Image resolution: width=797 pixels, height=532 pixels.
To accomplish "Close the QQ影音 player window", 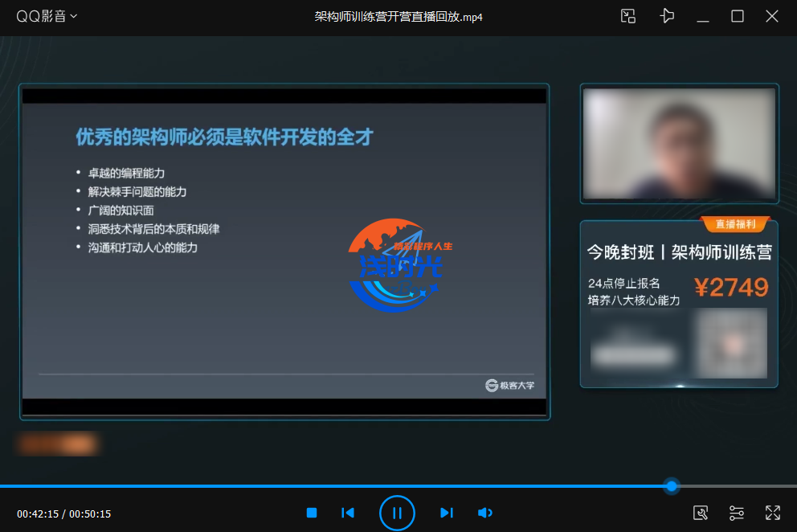I will click(x=772, y=16).
